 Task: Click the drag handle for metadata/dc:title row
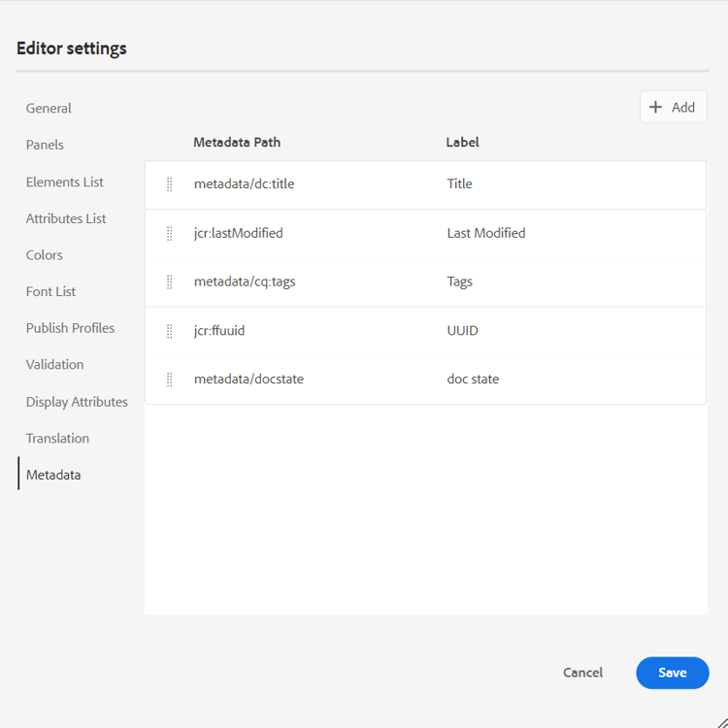(170, 184)
